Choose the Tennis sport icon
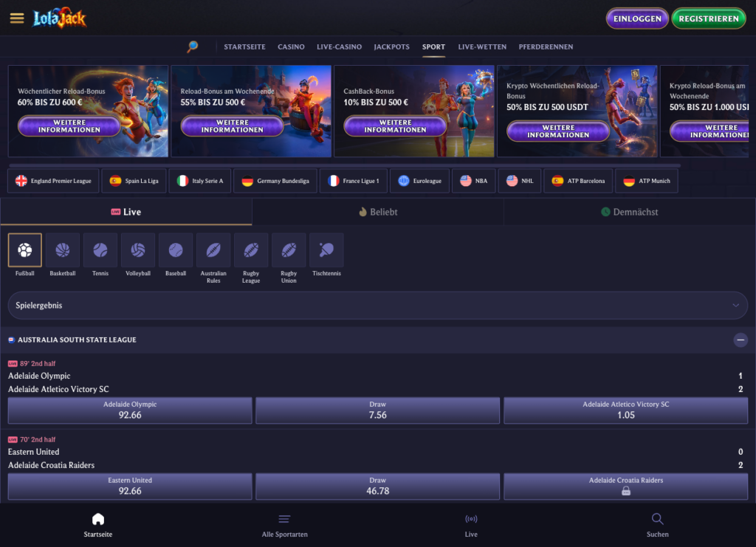Viewport: 756px width, 547px height. pos(100,250)
